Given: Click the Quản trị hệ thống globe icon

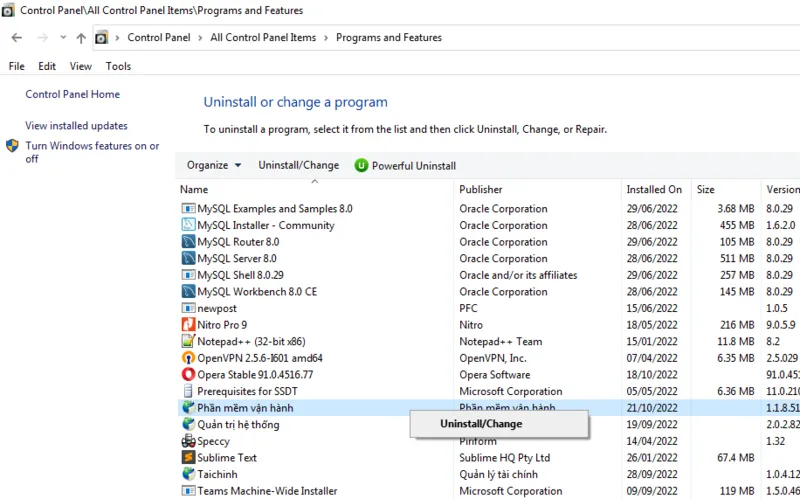Looking at the screenshot, I should [x=189, y=425].
